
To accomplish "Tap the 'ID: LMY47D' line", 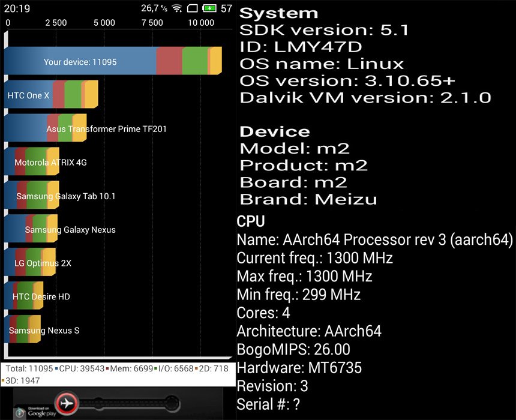I will (301, 47).
